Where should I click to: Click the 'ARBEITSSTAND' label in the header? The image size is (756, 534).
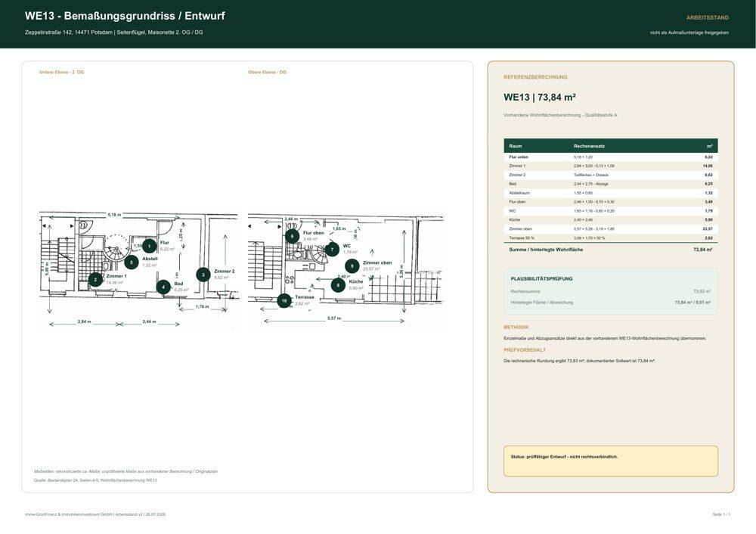[x=708, y=17]
